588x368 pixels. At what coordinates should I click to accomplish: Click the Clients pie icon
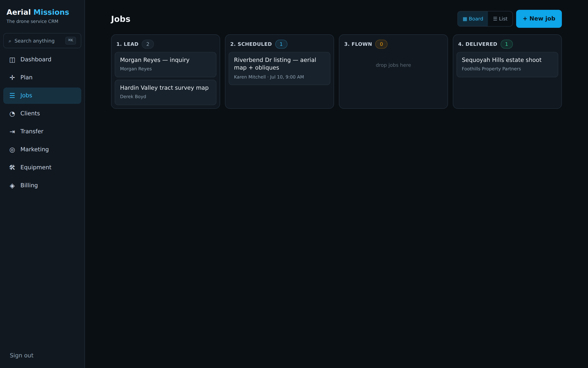[12, 114]
